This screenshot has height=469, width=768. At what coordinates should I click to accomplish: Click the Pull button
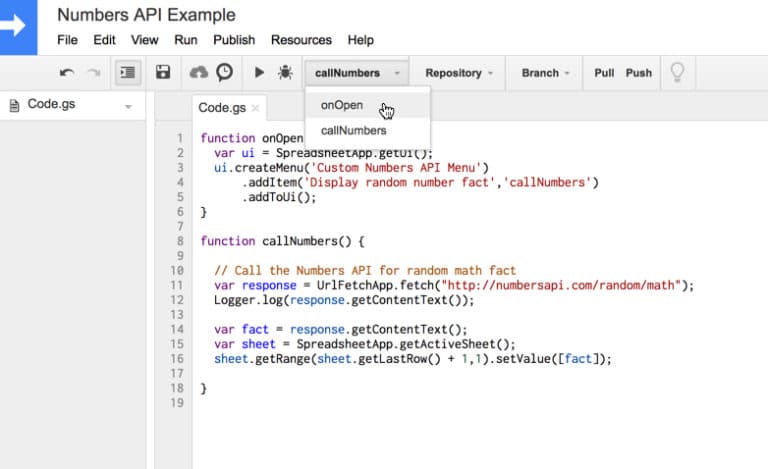click(x=604, y=73)
